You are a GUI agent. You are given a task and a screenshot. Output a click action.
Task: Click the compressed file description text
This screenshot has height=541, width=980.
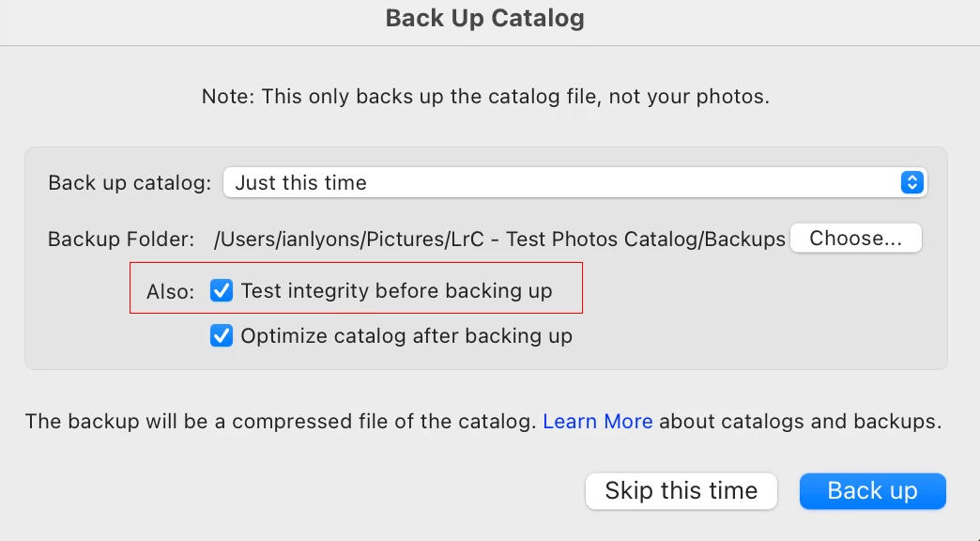[x=282, y=422]
